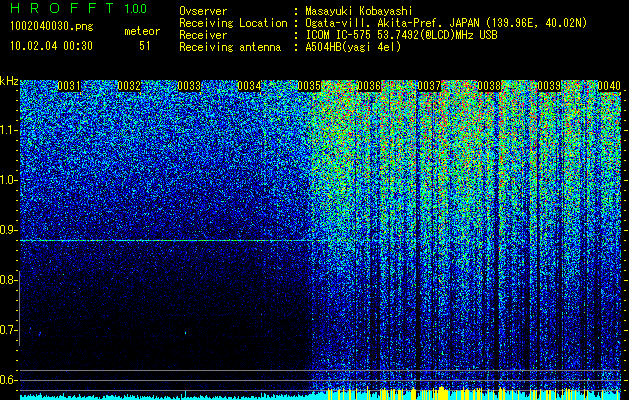
Task: Click the 'Receiver' field label
Action: tap(203, 35)
